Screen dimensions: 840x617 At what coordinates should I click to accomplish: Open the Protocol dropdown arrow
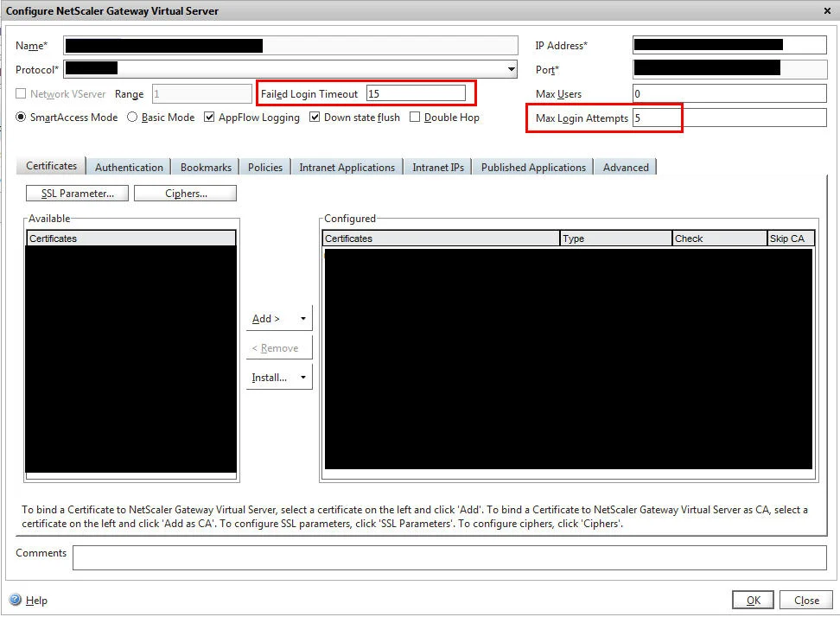511,69
